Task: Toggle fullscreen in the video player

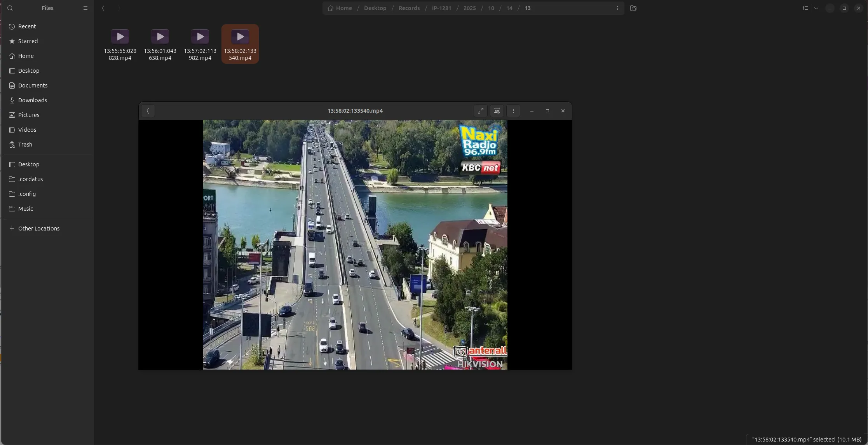Action: click(481, 111)
